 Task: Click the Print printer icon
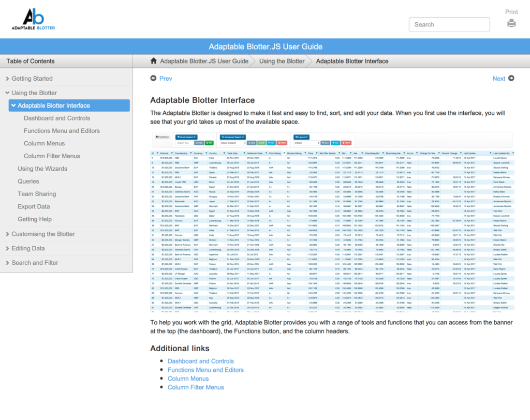click(511, 23)
